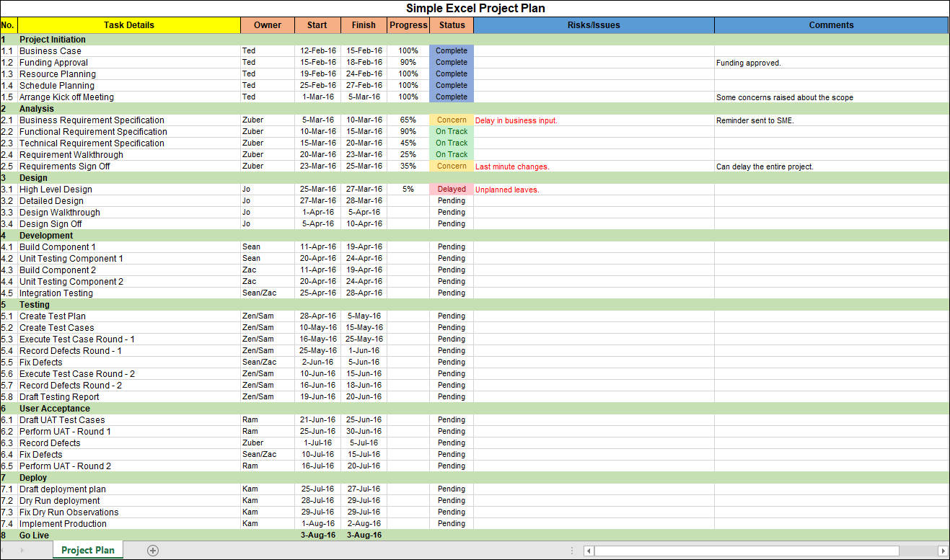Click the Integration Testing task cell
950x560 pixels.
pos(56,293)
